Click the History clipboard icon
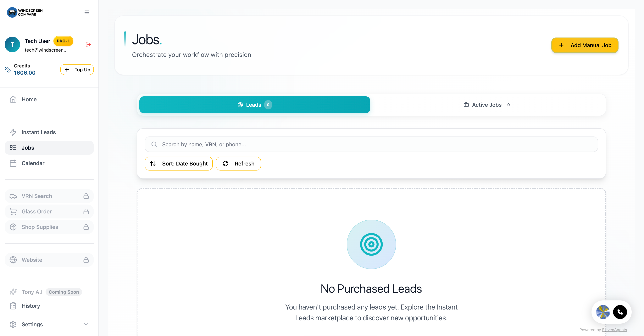Viewport: 644px width, 336px height. (13, 306)
